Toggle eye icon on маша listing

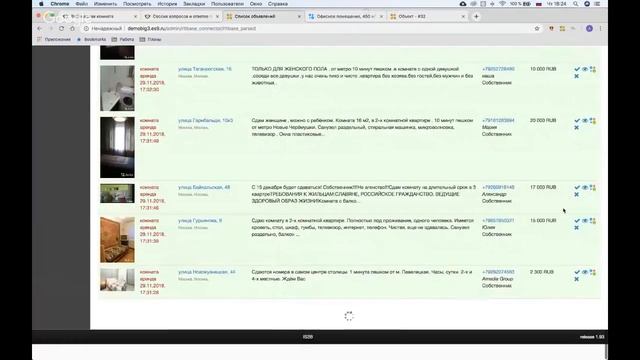[x=585, y=69]
